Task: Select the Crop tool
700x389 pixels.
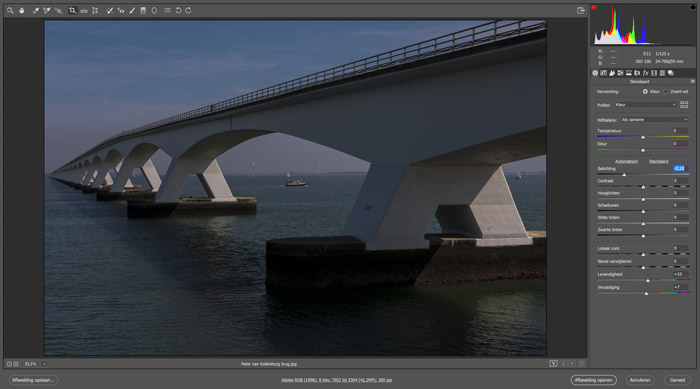Action: [x=72, y=10]
